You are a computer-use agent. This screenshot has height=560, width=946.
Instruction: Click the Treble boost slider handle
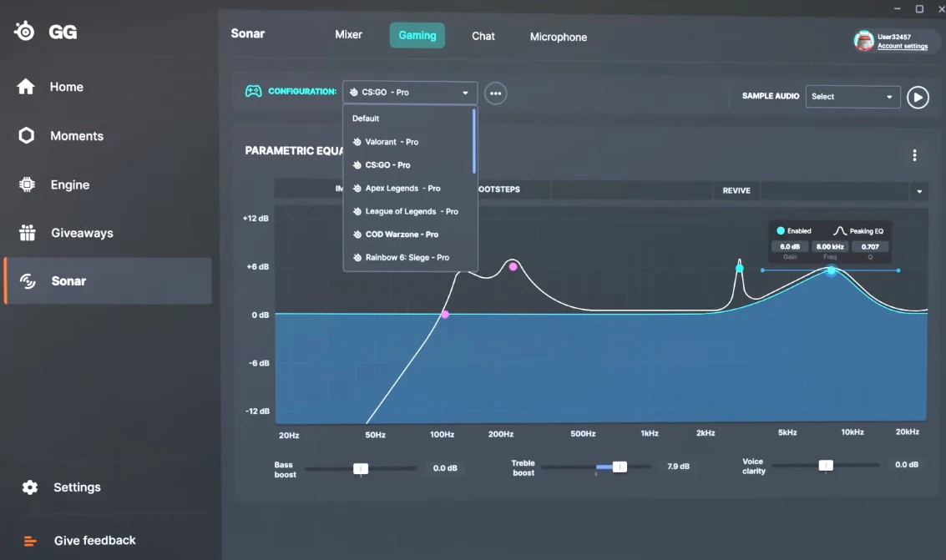(620, 467)
